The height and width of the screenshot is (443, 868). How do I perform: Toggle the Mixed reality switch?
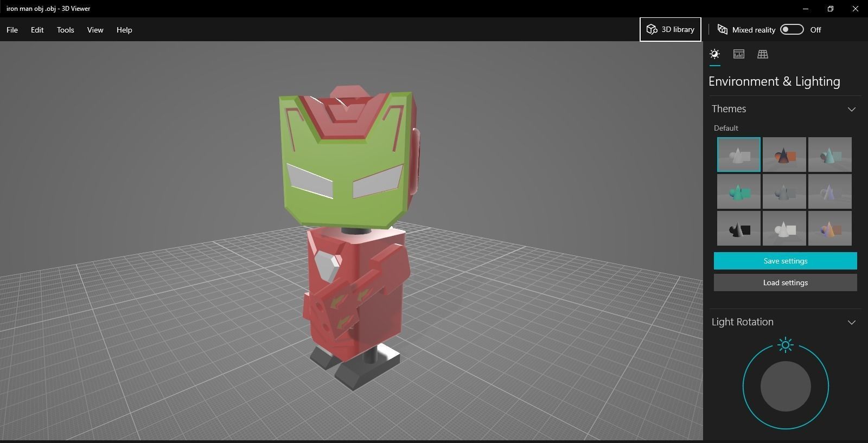(x=792, y=29)
